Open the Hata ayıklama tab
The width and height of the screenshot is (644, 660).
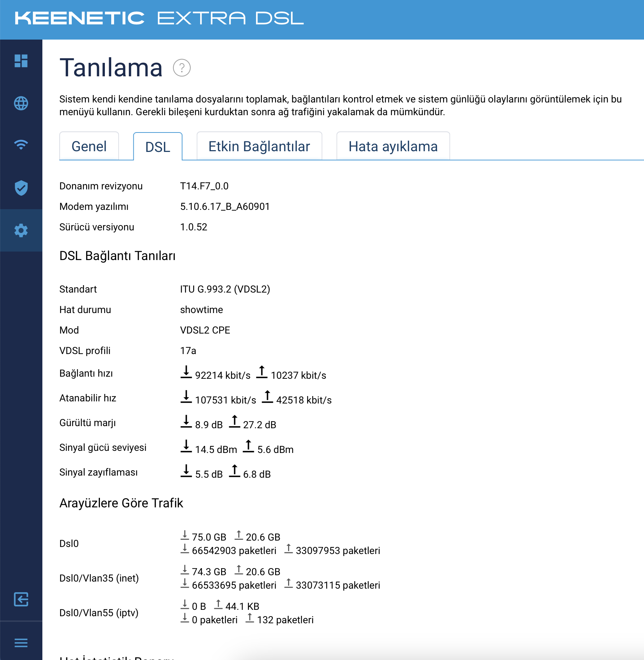tap(393, 146)
